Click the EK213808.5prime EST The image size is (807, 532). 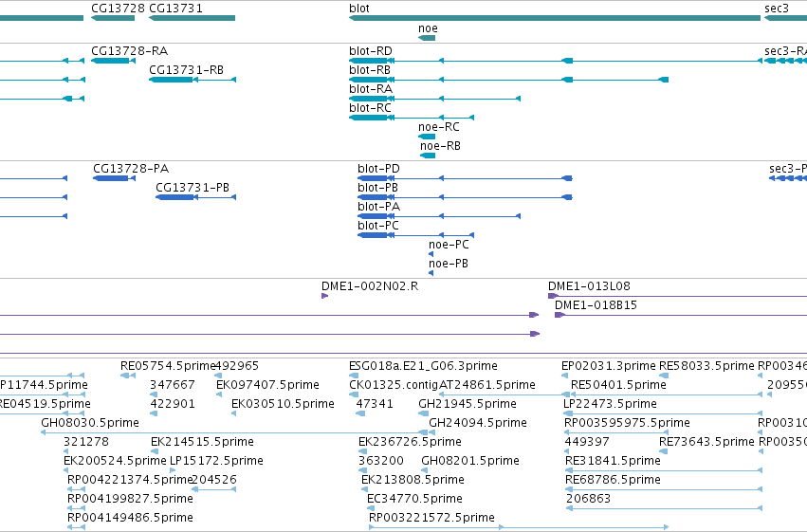coord(365,490)
